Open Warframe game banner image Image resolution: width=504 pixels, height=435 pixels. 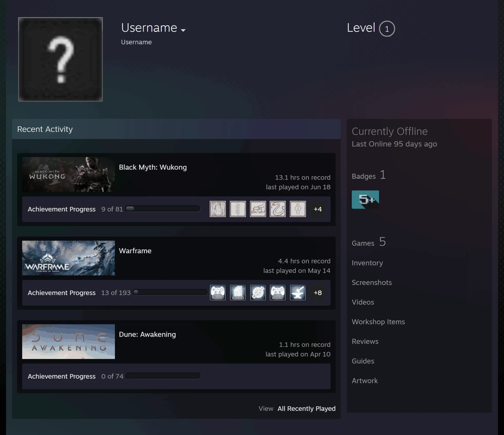pos(69,258)
